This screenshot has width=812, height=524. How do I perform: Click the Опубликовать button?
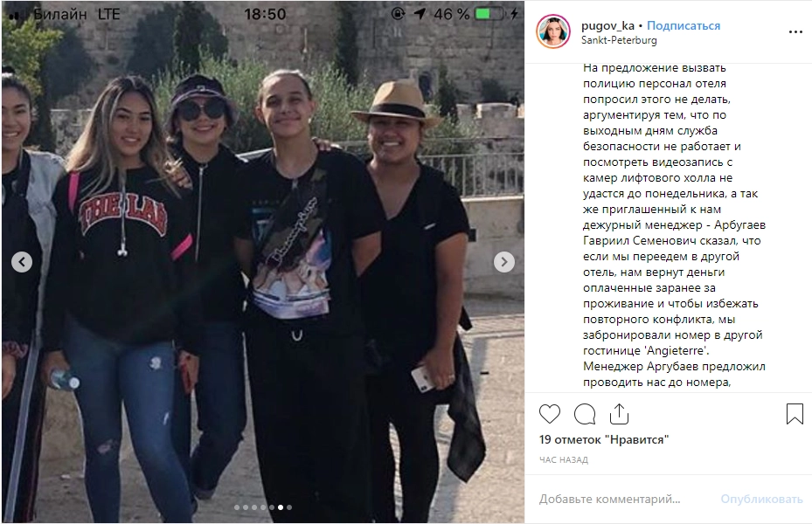click(761, 500)
